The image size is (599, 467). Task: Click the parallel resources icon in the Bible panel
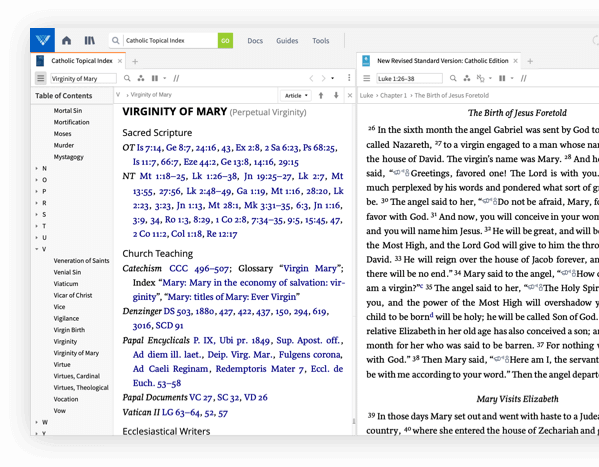click(523, 78)
